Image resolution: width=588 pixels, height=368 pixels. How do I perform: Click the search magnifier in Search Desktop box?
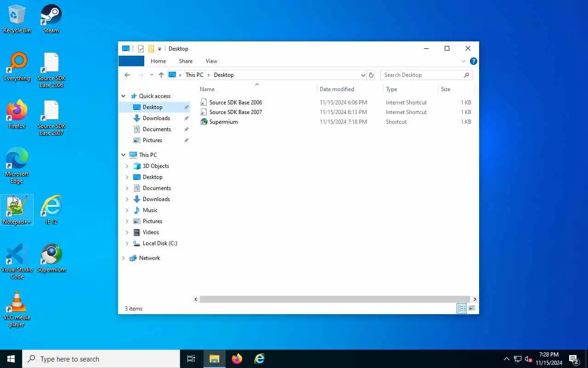tap(466, 75)
